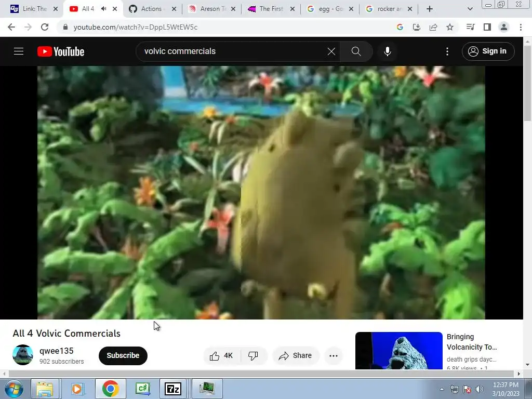
Task: Open Chrome media controls icon
Action: [470, 27]
